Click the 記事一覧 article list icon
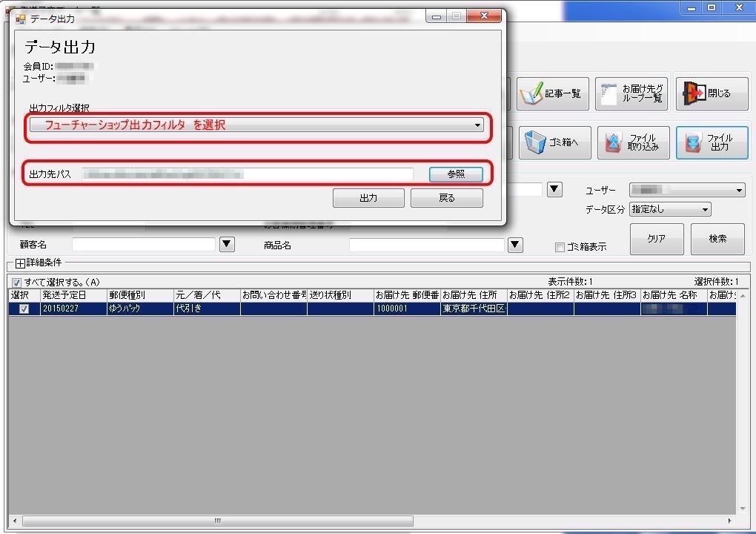 point(531,94)
